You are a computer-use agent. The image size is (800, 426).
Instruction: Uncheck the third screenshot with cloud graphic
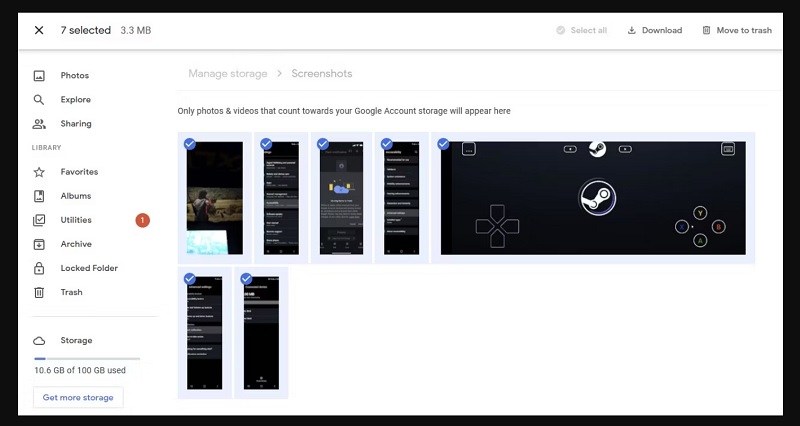[323, 144]
